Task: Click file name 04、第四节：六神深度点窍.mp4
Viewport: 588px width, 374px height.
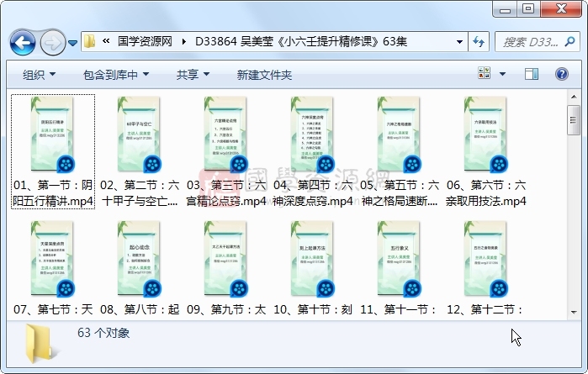Action: tap(313, 193)
